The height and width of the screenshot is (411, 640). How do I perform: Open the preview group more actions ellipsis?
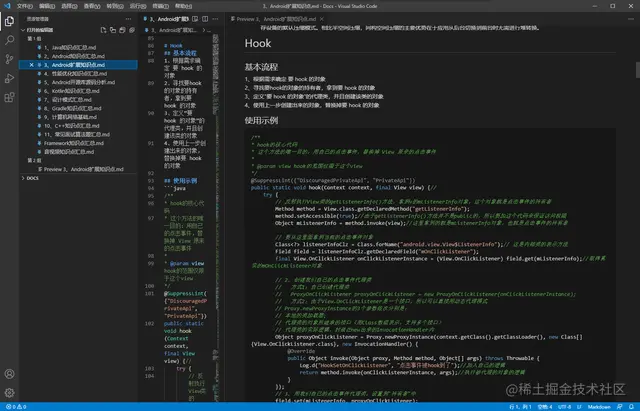click(631, 19)
